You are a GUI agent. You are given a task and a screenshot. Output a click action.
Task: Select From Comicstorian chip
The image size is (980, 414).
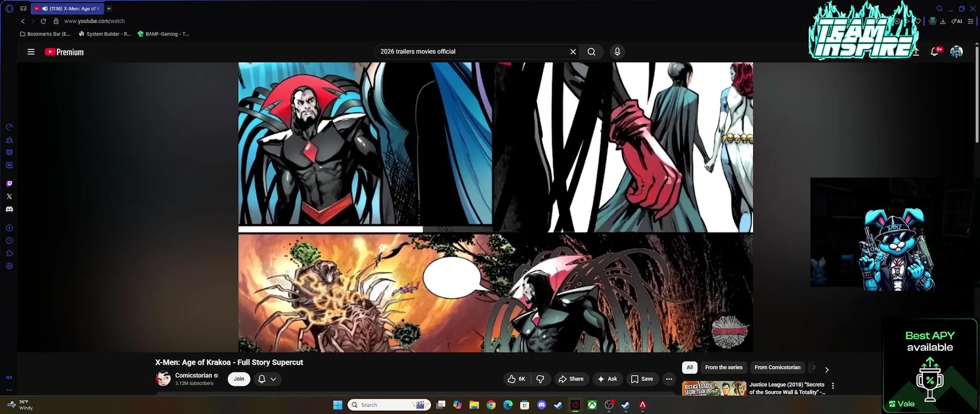[777, 367]
